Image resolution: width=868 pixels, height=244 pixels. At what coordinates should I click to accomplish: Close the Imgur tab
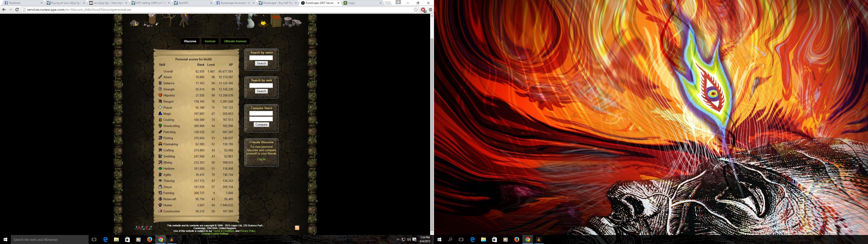[x=380, y=3]
